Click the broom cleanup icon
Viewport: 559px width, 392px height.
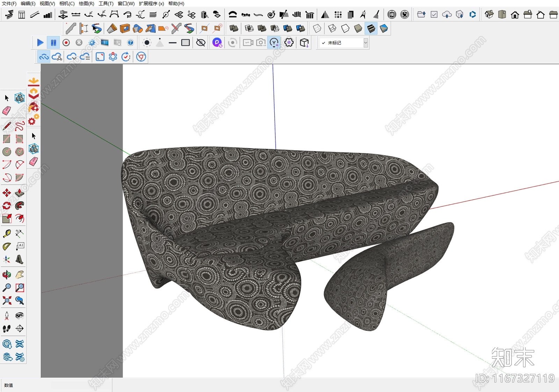click(x=376, y=15)
